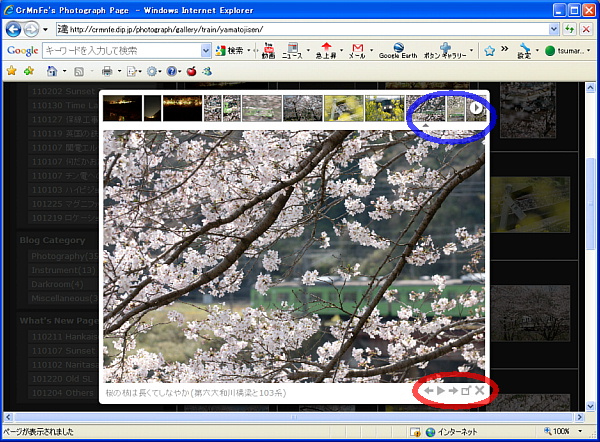Viewport: 600px width, 442px height.
Task: Click the print icon in command bar
Action: point(106,72)
